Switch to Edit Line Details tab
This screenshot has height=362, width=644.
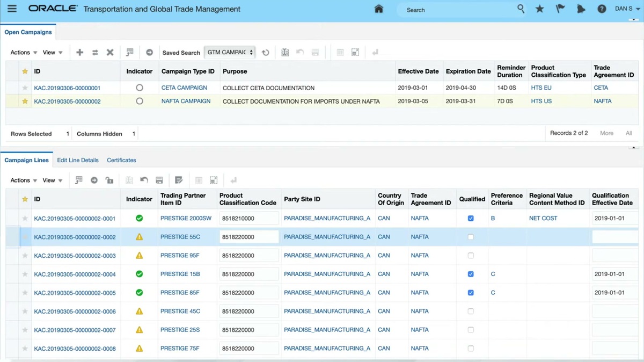(x=78, y=160)
